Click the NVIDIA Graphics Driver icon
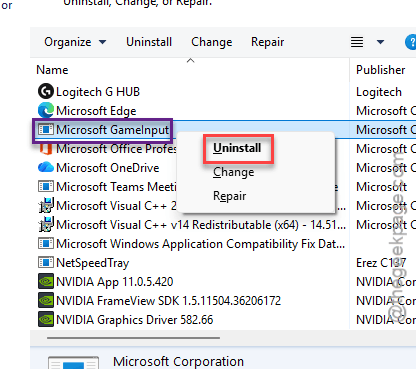 coord(46,319)
